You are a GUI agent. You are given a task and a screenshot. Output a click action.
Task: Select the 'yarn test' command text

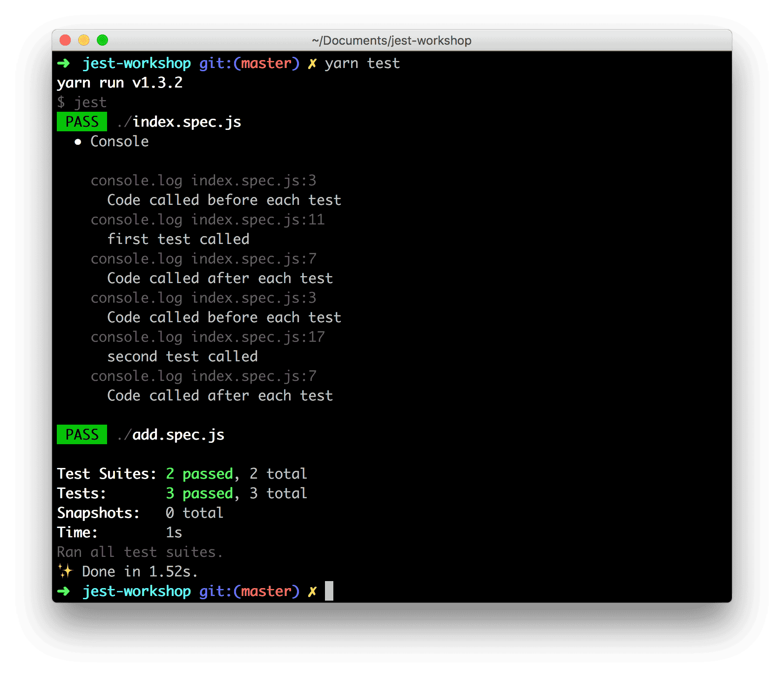coord(362,63)
